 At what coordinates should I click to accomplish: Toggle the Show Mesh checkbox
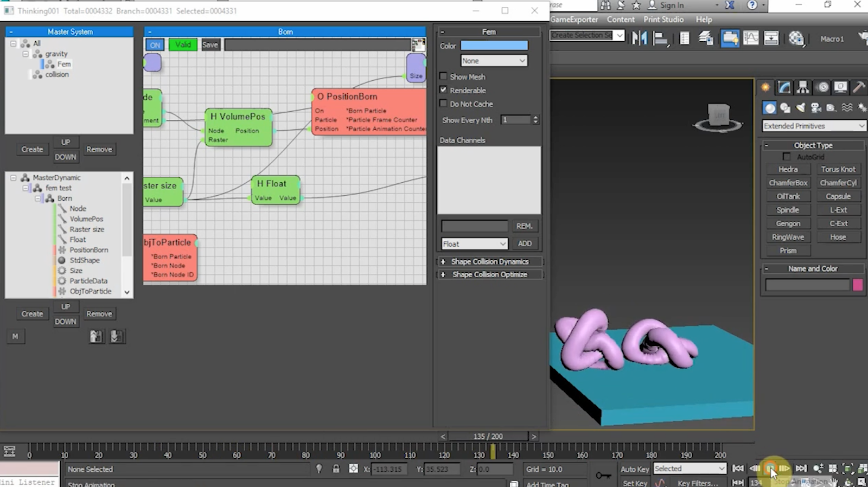pyautogui.click(x=443, y=76)
